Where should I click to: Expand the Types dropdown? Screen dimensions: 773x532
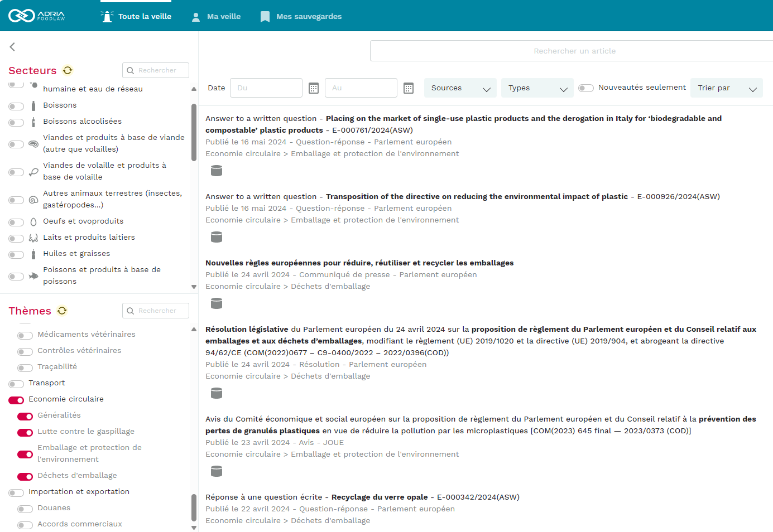[537, 88]
